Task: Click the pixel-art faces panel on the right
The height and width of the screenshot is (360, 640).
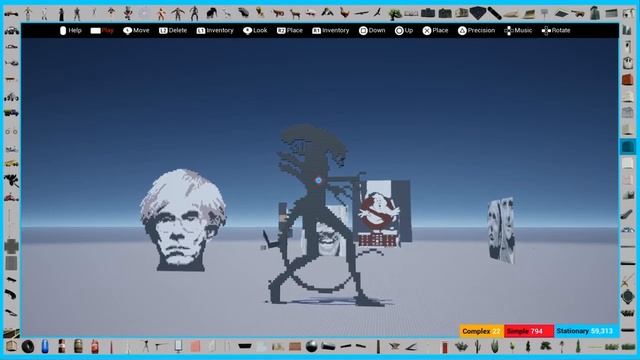Action: [501, 230]
